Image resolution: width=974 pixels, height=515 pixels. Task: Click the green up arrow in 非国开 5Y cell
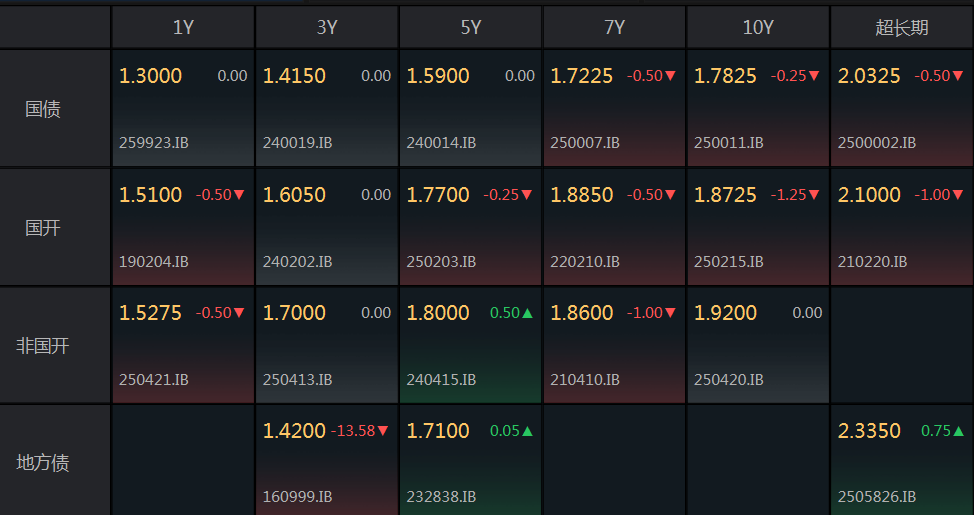pyautogui.click(x=527, y=313)
